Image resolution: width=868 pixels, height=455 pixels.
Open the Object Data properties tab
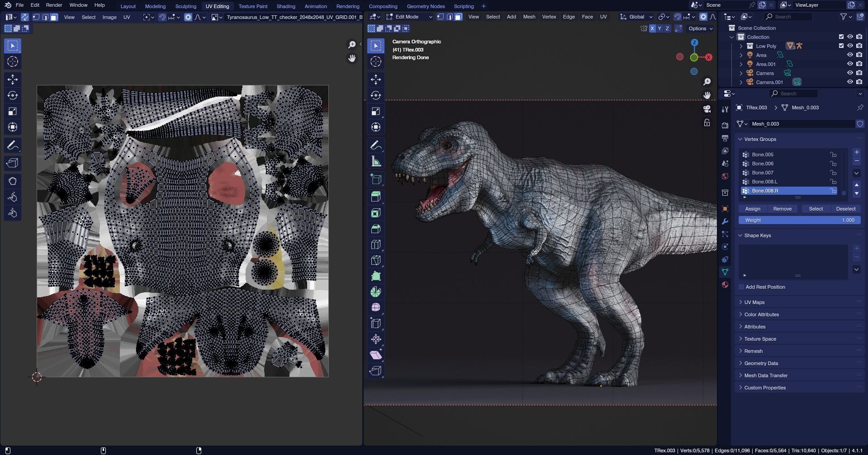pos(725,272)
